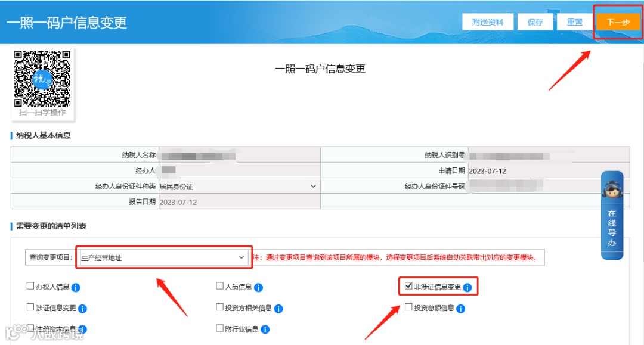644x345 pixels.
Task: Click info icon beside 投资方相关信息
Action: [x=278, y=309]
